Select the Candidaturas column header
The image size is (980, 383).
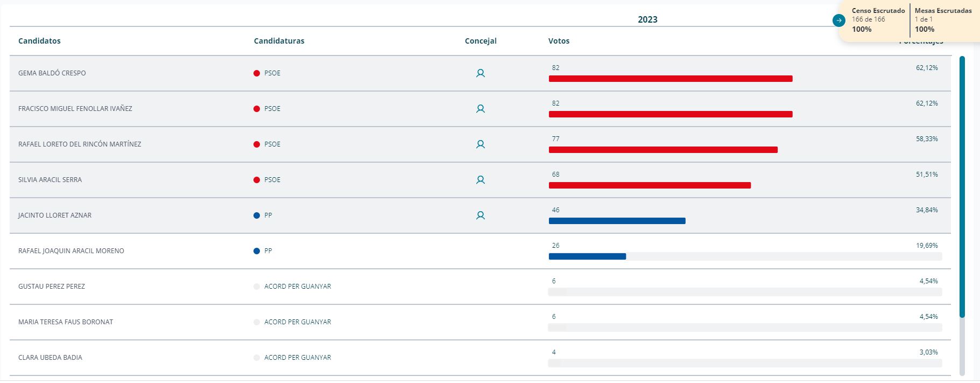point(279,41)
